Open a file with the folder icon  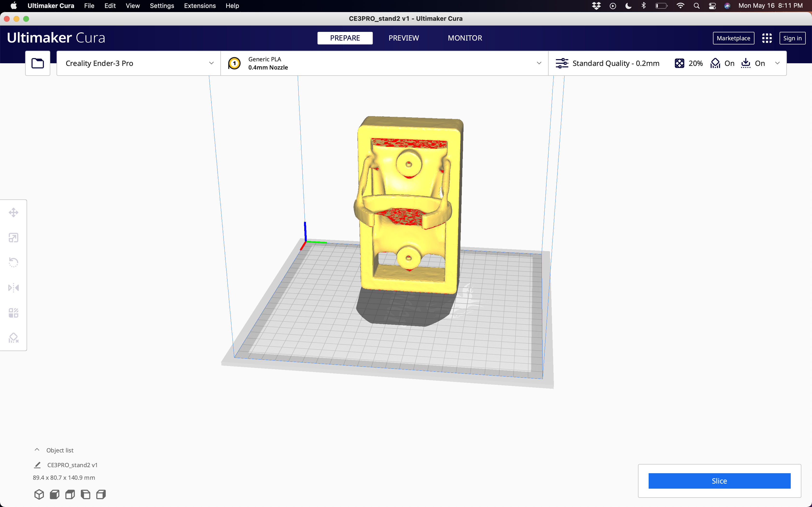(37, 63)
